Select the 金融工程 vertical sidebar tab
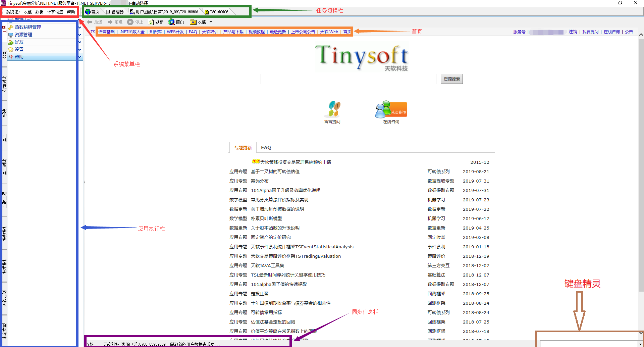Viewport: 644px width, 347px height. [4, 200]
